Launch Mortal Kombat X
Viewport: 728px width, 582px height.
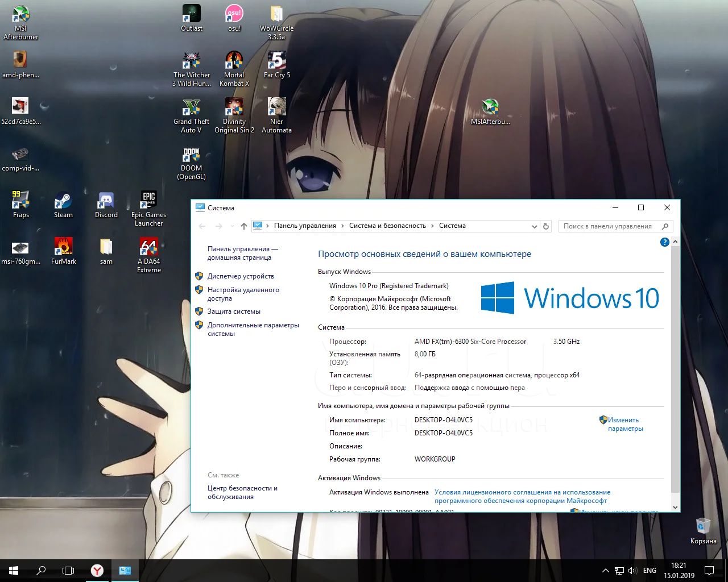234,69
